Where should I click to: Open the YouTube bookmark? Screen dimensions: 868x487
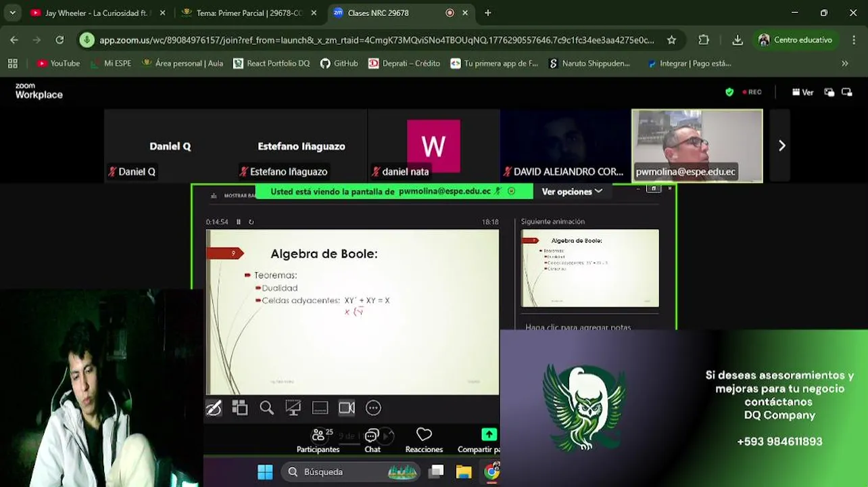(58, 63)
